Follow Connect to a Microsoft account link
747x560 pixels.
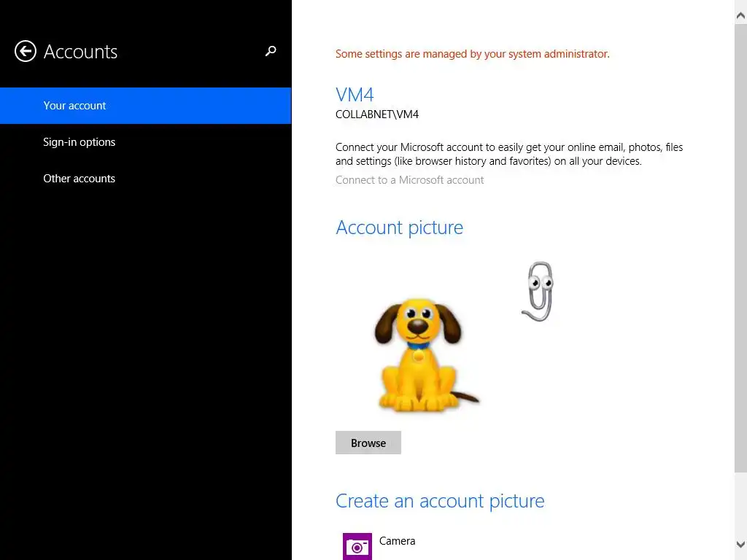pos(409,180)
